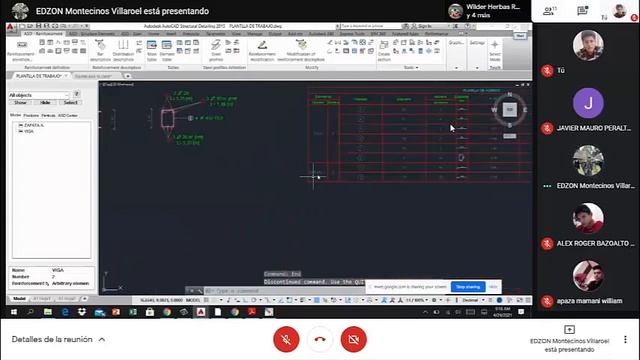The height and width of the screenshot is (360, 640).
Task: Open the Meet participants list icon
Action: pos(549,11)
